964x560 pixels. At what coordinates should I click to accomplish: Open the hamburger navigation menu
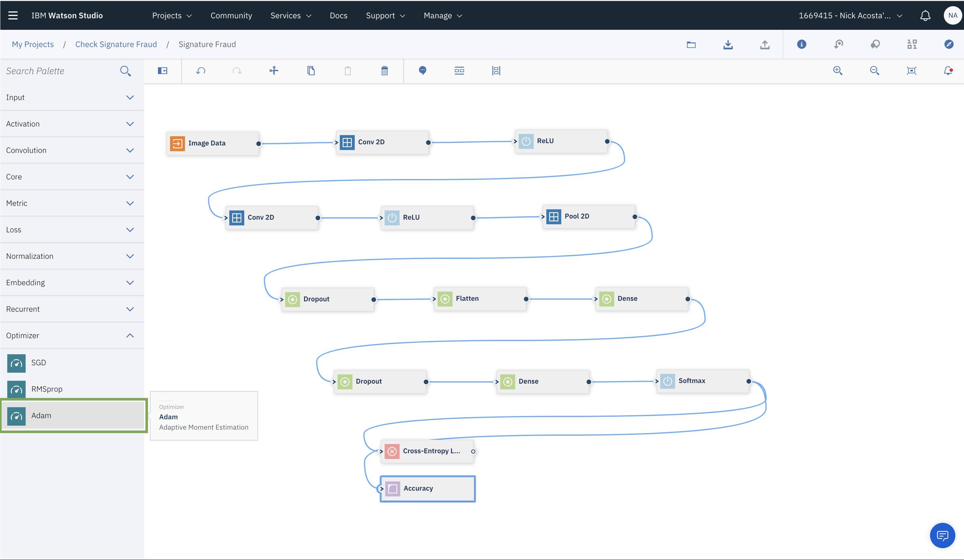[13, 15]
